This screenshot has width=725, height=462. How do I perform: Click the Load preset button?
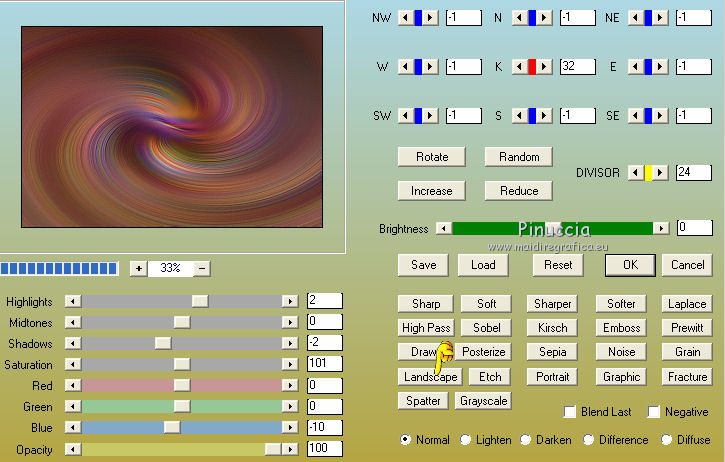click(483, 265)
